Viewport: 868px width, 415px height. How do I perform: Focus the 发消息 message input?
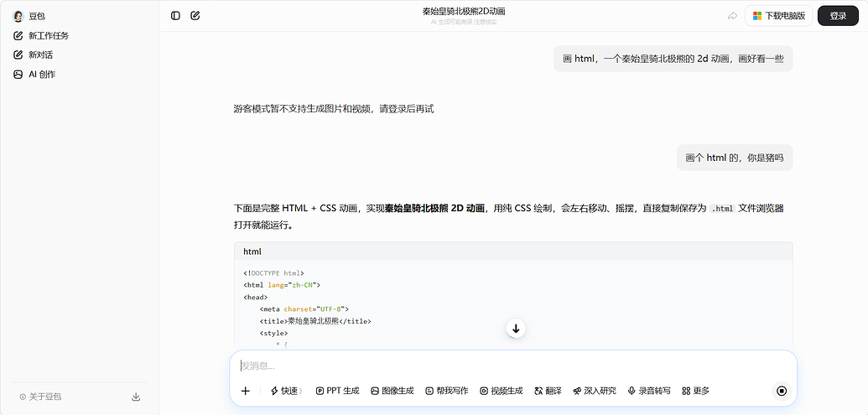[512, 366]
